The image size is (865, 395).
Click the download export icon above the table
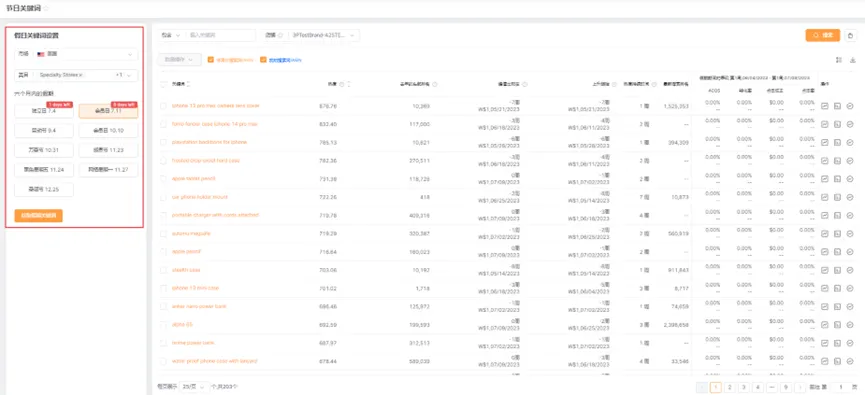pyautogui.click(x=852, y=60)
